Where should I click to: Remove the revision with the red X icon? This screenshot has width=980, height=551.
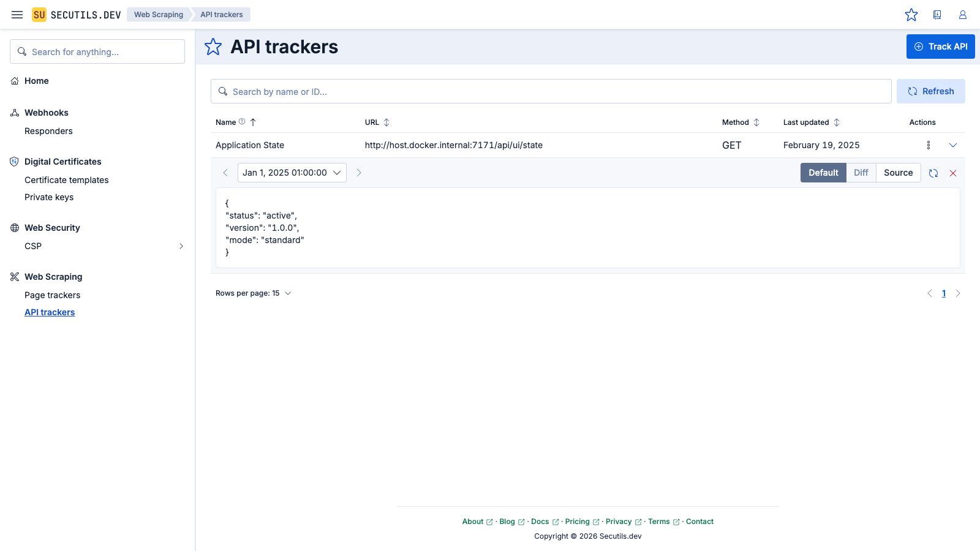[953, 173]
